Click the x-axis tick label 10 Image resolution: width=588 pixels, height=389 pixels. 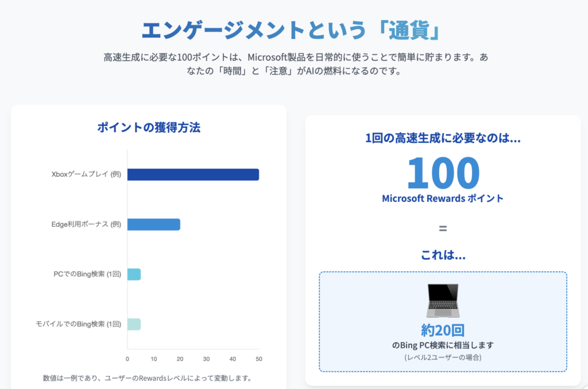154,359
